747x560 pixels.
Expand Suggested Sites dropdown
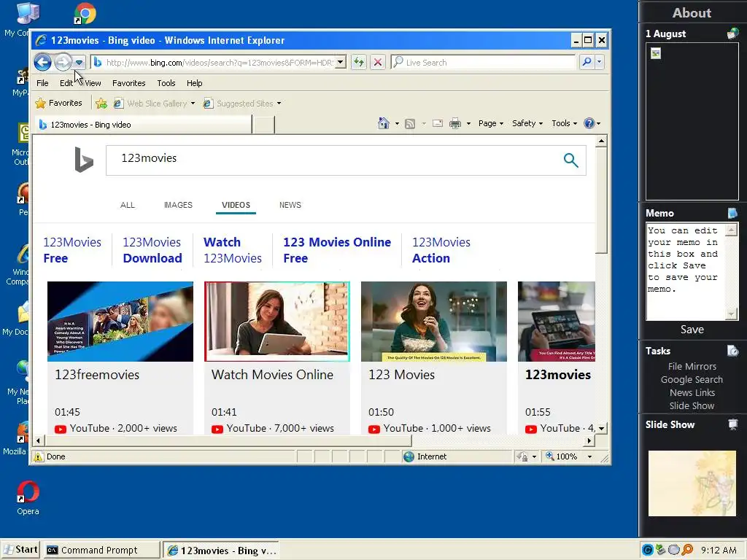pos(279,104)
